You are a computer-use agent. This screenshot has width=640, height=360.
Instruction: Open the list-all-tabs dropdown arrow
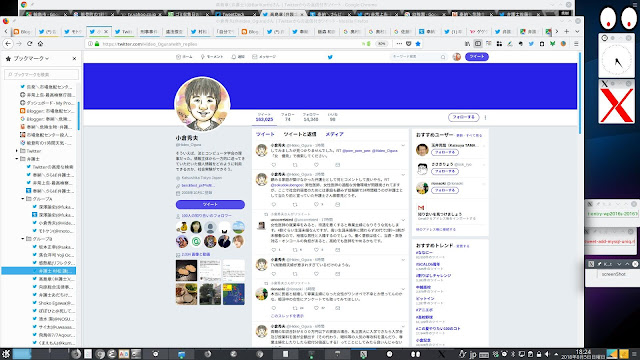click(x=577, y=31)
